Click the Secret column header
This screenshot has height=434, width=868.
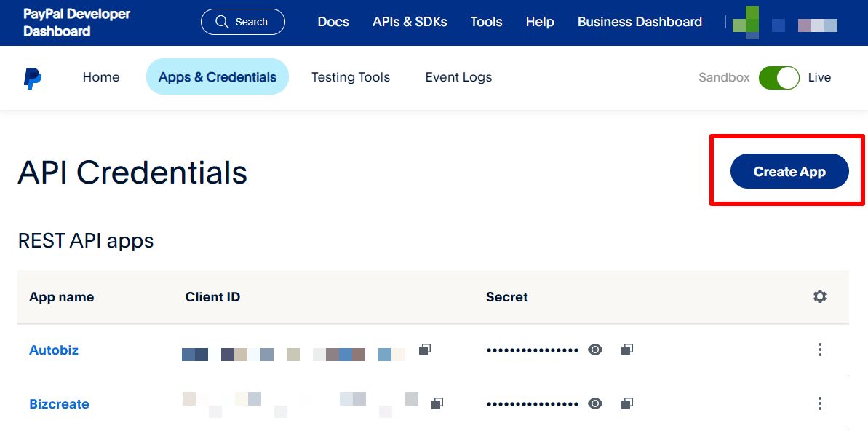507,297
